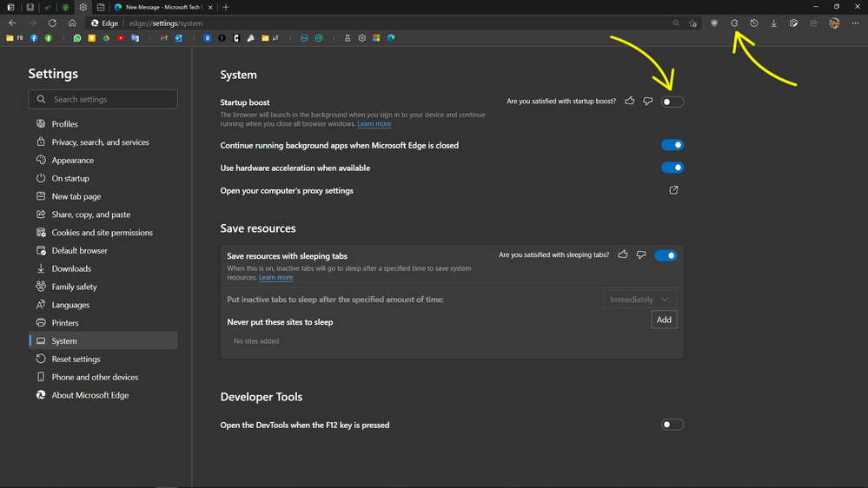Open the flask icon bookmark

(348, 38)
